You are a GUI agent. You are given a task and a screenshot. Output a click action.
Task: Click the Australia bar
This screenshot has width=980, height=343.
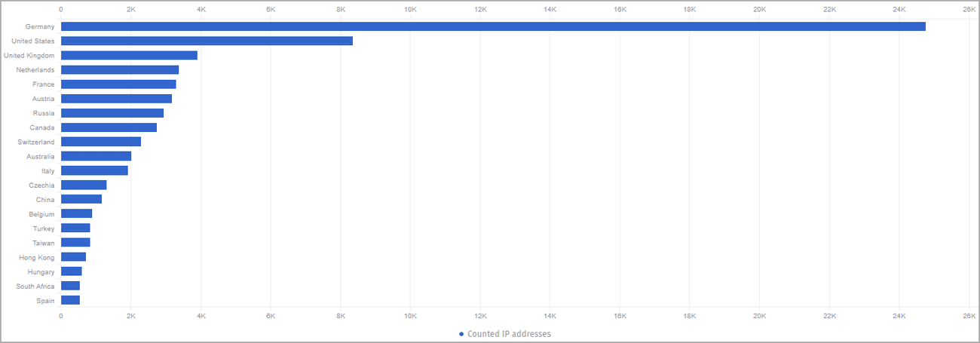(96, 156)
